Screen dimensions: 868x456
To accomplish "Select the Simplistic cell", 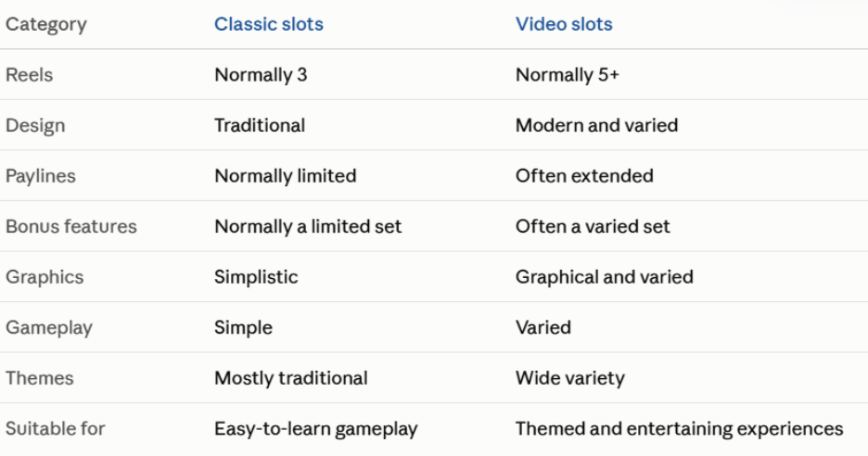I will click(x=256, y=277).
